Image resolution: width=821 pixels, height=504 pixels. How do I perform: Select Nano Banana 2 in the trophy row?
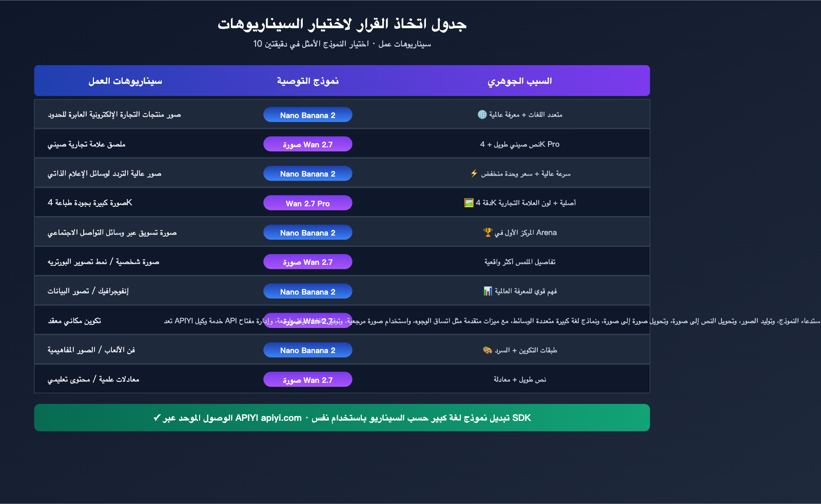pyautogui.click(x=308, y=232)
